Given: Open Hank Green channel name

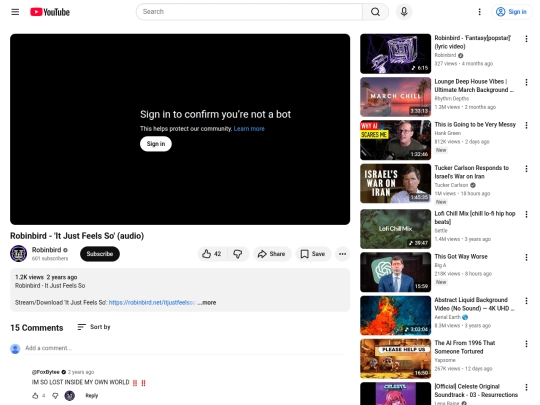Looking at the screenshot, I should pos(447,133).
